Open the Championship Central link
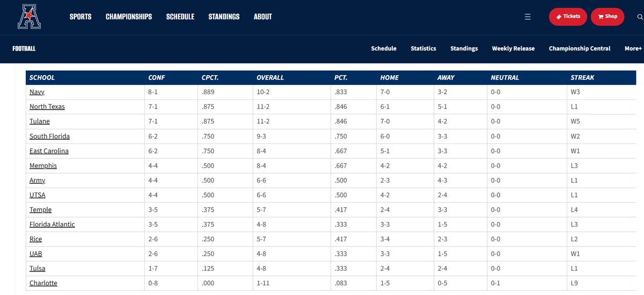Screen dimensions: 644x295 pyautogui.click(x=580, y=48)
